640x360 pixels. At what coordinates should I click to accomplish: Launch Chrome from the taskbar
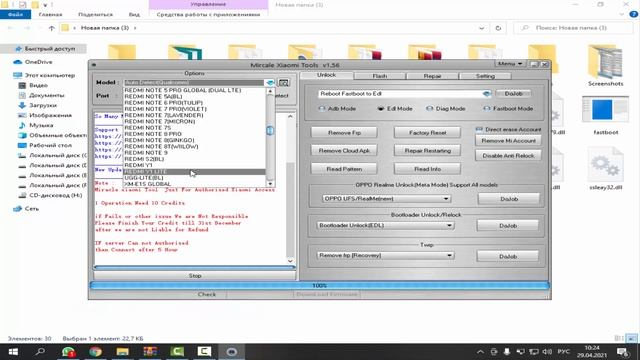pyautogui.click(x=96, y=351)
